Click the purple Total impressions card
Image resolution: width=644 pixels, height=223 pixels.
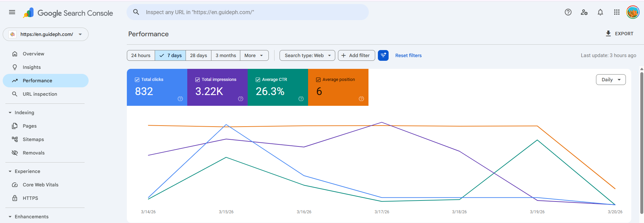tap(217, 87)
